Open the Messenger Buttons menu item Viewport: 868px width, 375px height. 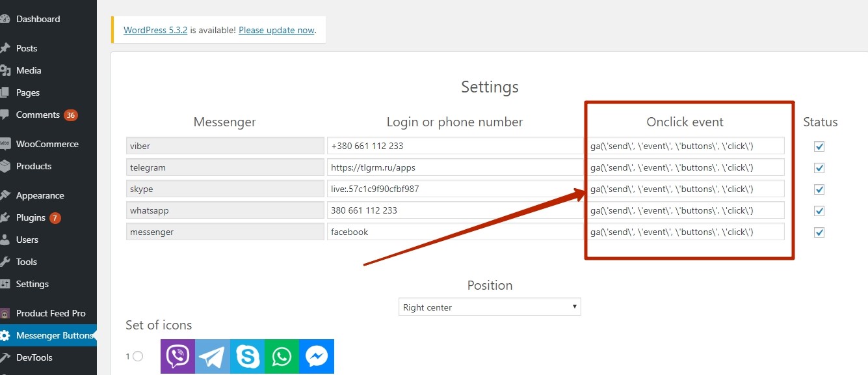(54, 335)
